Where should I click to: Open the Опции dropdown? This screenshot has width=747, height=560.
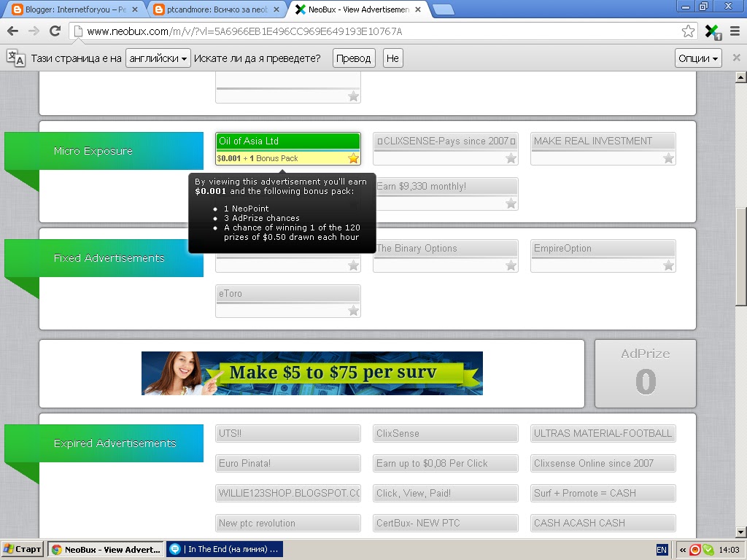point(698,58)
